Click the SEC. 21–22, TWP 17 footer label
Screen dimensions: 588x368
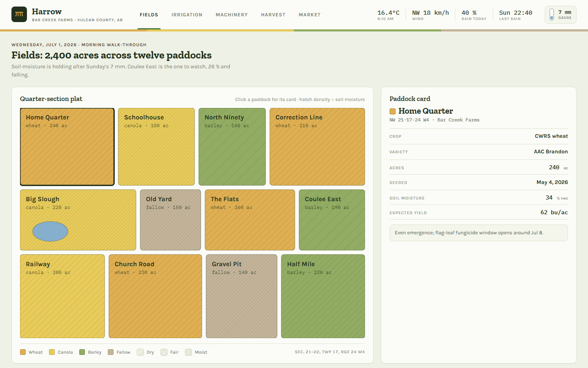(330, 352)
